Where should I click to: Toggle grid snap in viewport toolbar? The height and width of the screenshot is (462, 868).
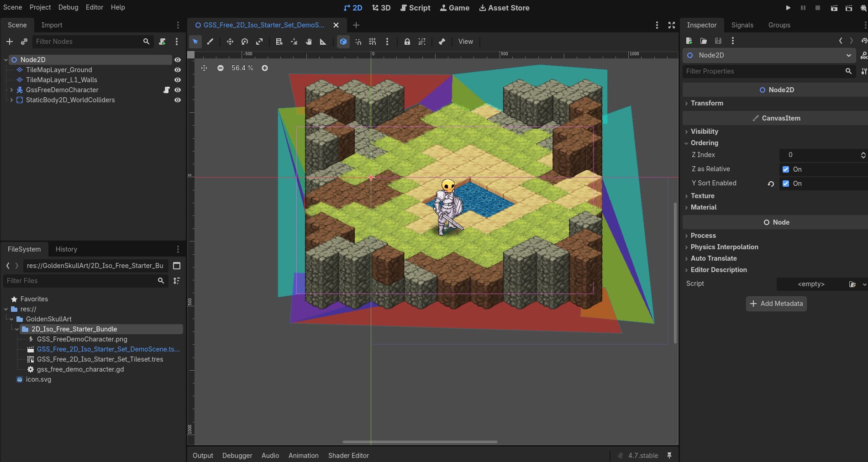tap(373, 42)
